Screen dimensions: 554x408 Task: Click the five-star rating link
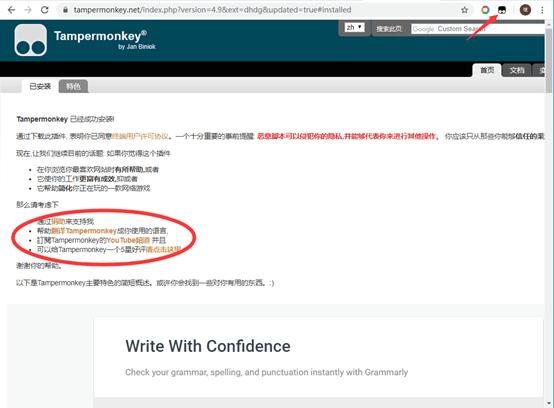164,249
